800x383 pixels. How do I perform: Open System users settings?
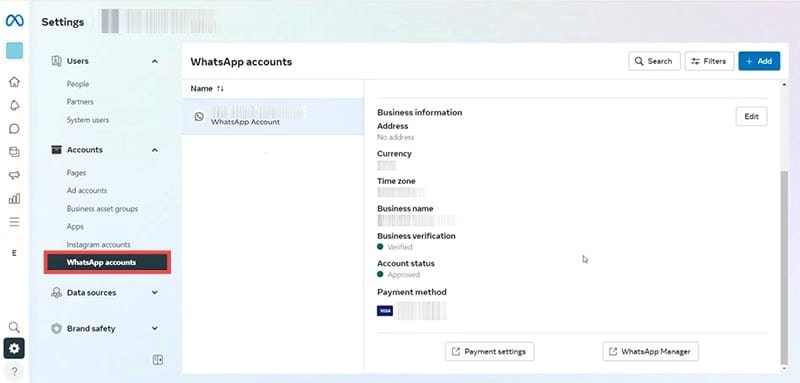coord(88,120)
